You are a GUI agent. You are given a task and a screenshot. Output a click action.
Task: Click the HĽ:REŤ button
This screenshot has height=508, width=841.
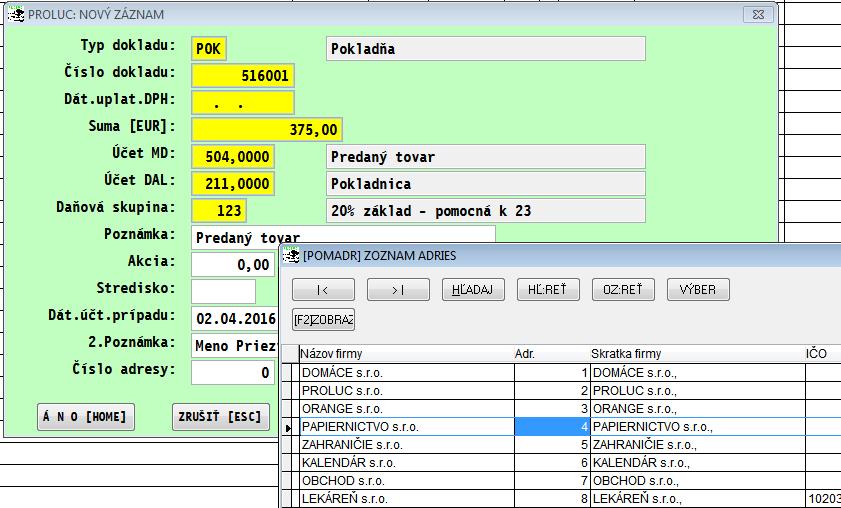(x=548, y=290)
